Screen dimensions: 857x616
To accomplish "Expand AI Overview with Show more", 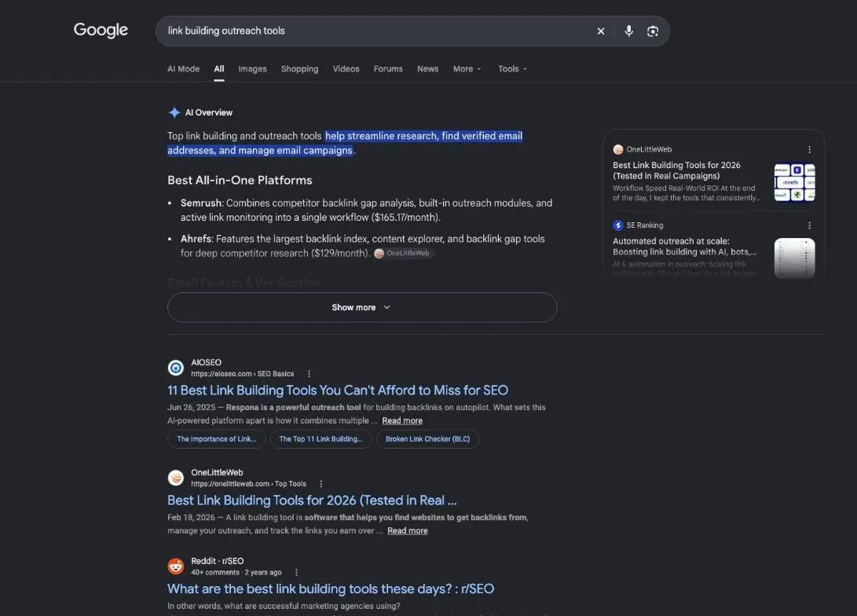I will tap(362, 307).
